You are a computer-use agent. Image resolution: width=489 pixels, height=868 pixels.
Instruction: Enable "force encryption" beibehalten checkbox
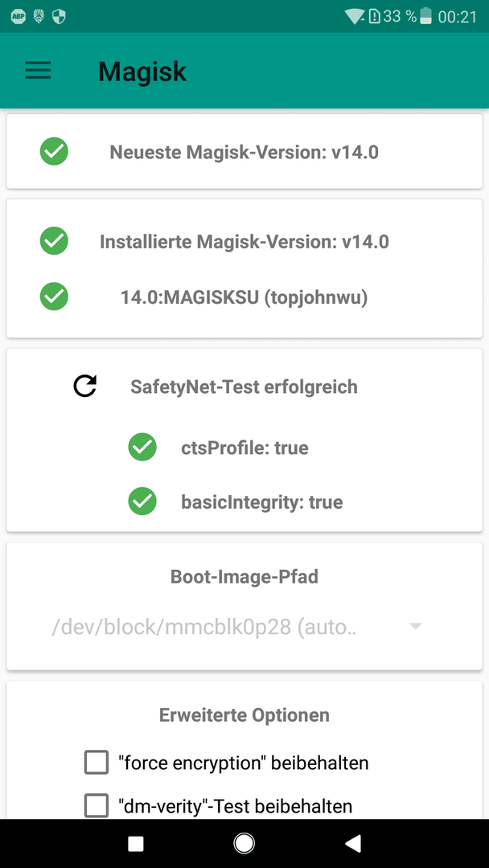(97, 762)
